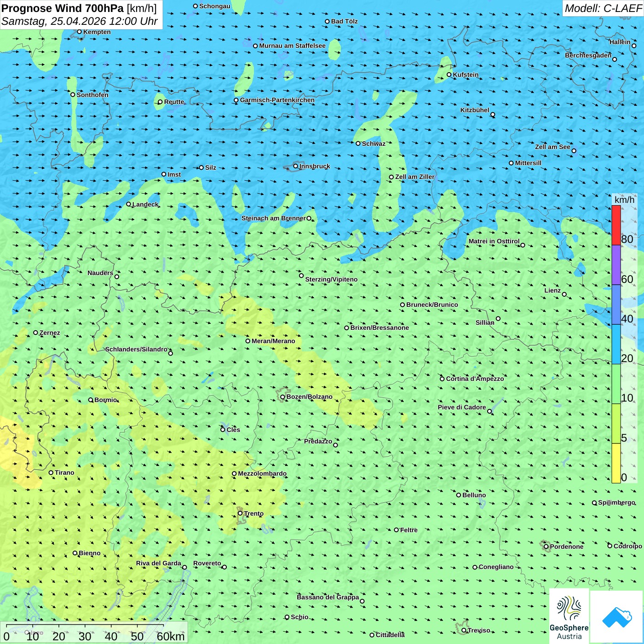644x644 pixels.
Task: Click the Modell: C-LAEF label
Action: 603,8
